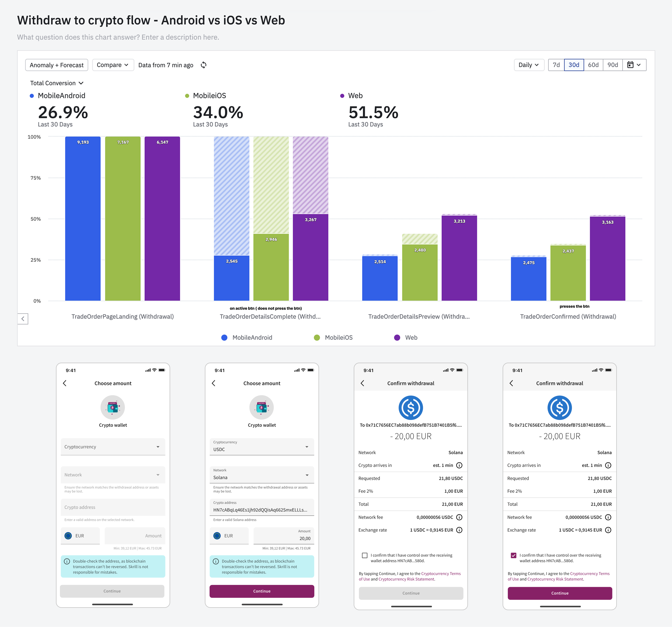
Task: Click info icon next to Network fee, third phone
Action: click(459, 517)
